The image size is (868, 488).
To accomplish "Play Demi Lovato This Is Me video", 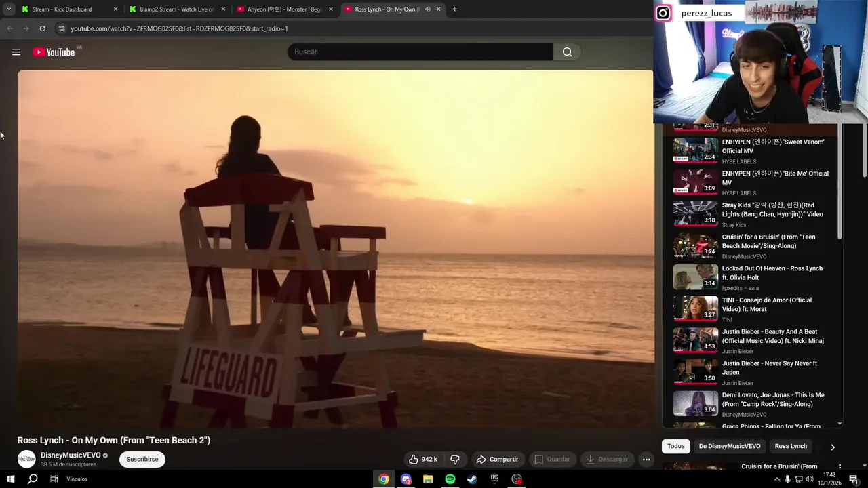I will click(751, 404).
